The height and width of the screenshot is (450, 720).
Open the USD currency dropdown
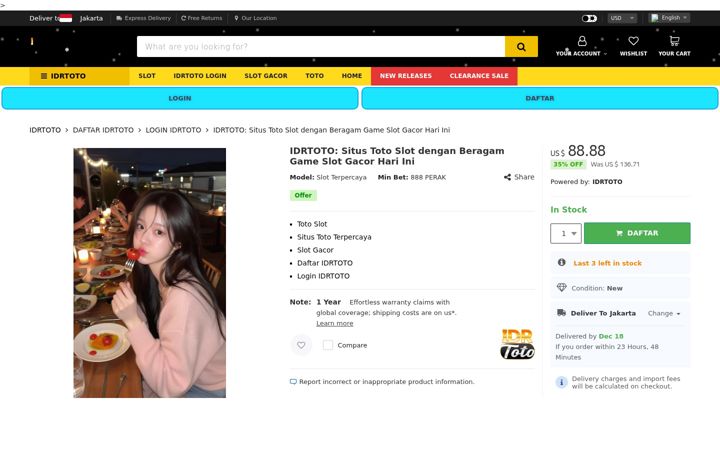pyautogui.click(x=622, y=18)
